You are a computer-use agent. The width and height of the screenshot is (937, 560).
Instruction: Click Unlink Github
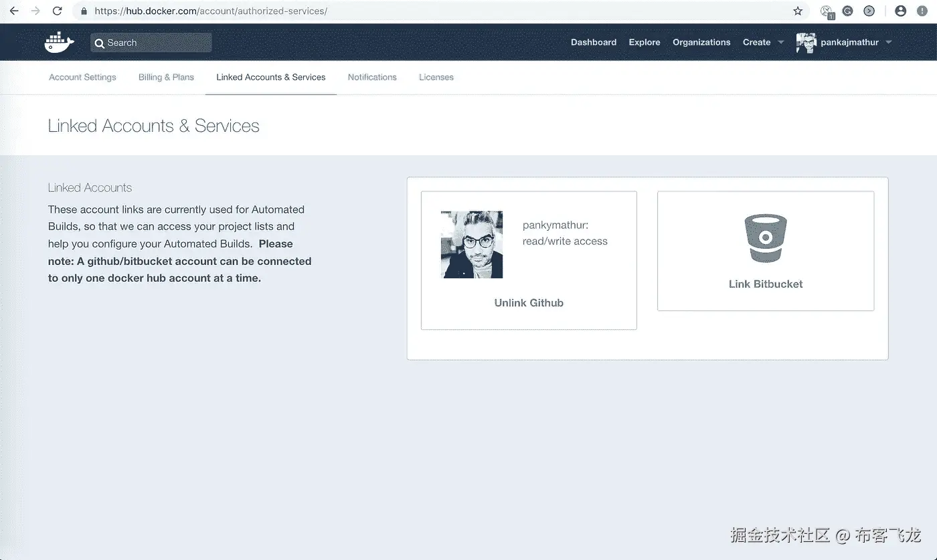[529, 302]
